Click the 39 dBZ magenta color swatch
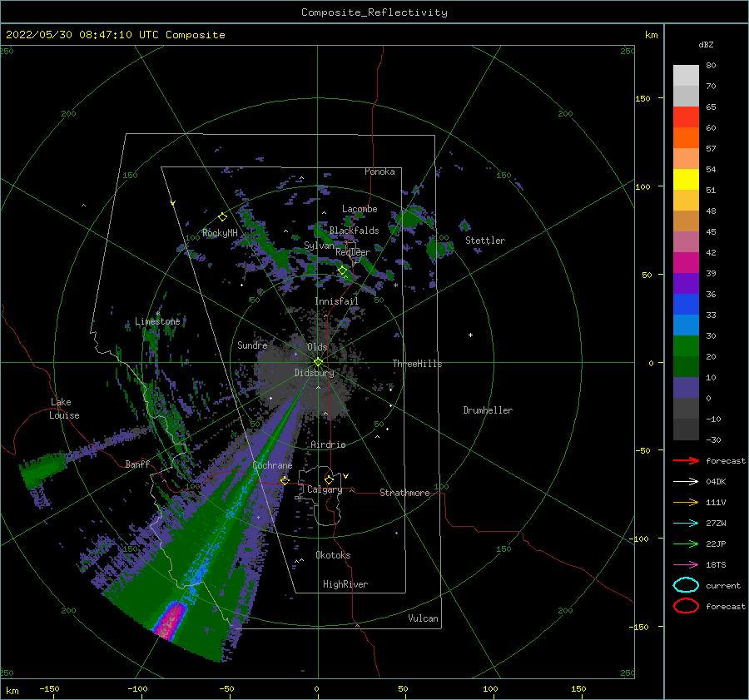This screenshot has height=700, width=749. [686, 262]
